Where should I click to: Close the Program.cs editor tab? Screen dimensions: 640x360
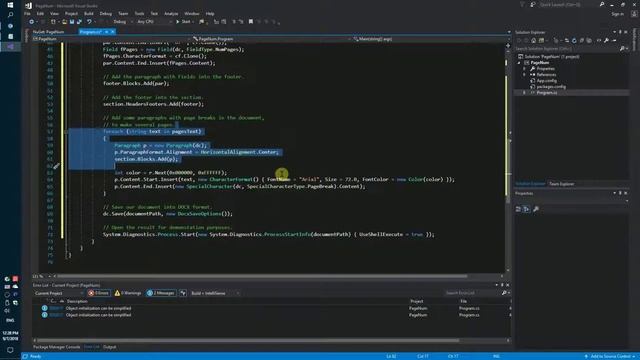coord(113,31)
